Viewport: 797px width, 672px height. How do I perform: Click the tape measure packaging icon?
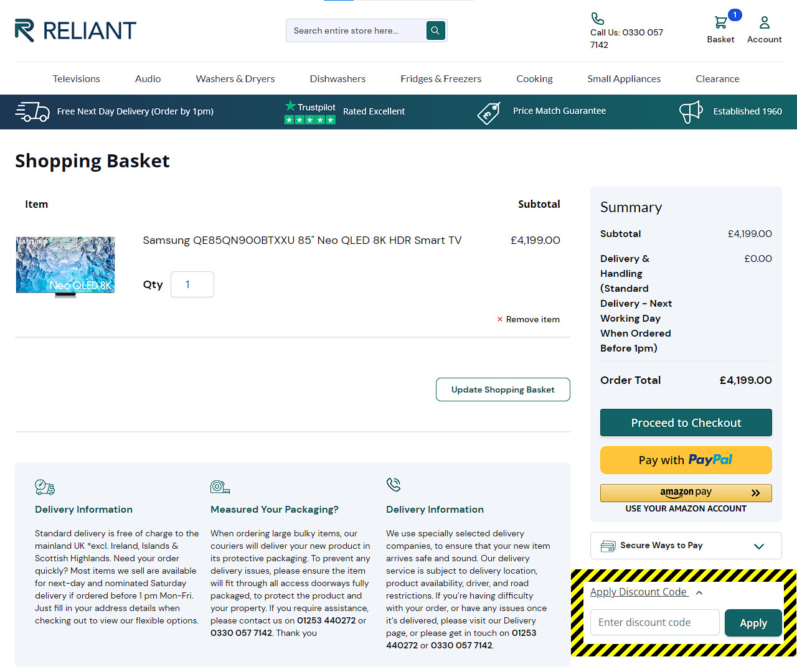tap(220, 487)
